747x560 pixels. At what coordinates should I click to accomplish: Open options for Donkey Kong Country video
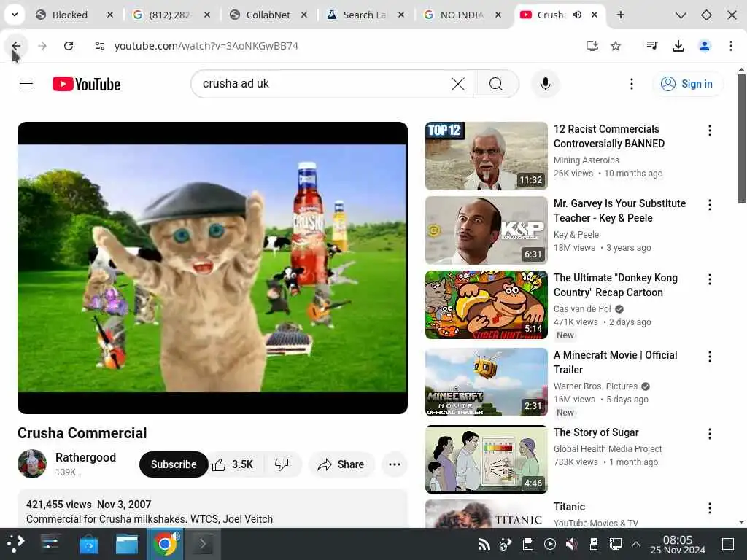[709, 279]
